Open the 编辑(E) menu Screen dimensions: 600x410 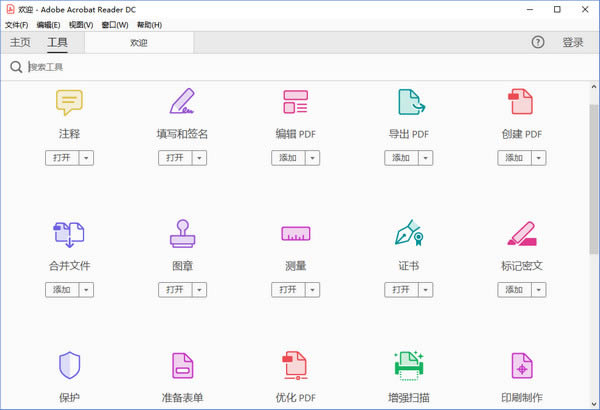[48, 25]
